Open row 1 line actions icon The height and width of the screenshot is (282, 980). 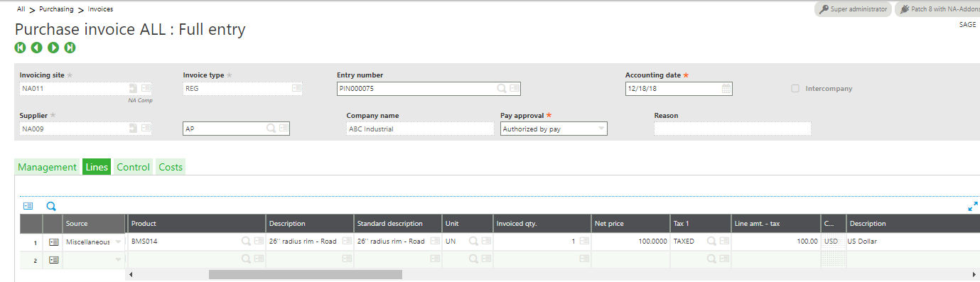coord(53,242)
